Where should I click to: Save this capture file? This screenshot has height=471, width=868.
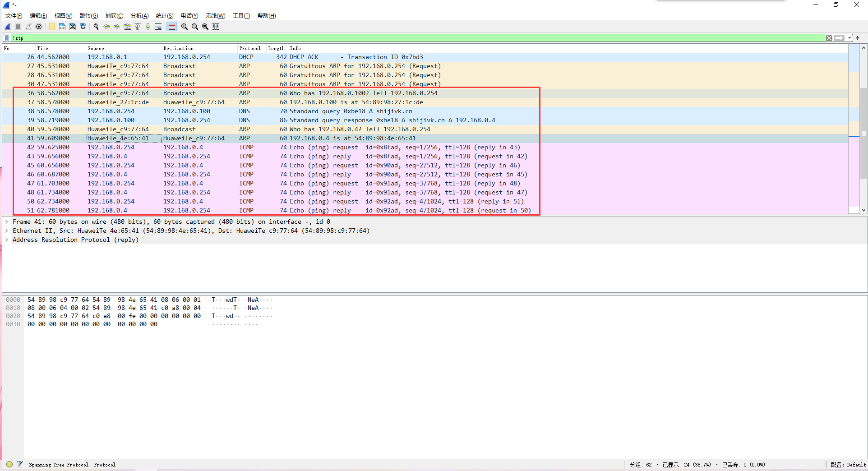point(62,27)
